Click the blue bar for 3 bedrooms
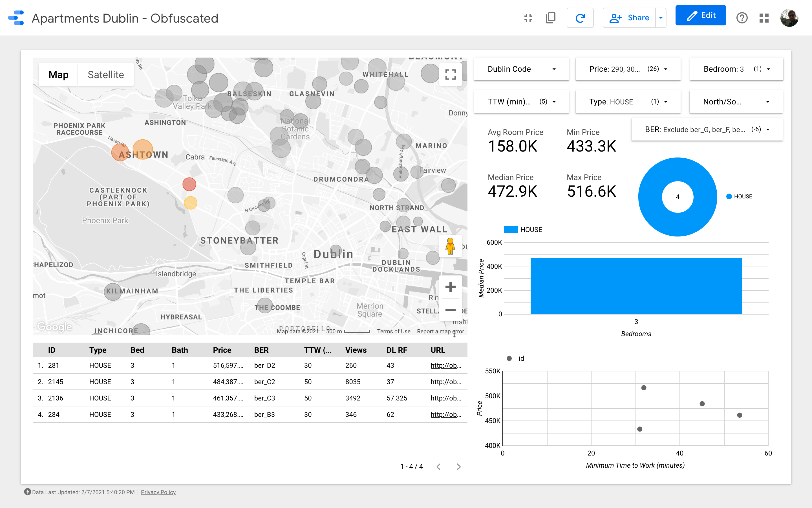 [x=636, y=286]
